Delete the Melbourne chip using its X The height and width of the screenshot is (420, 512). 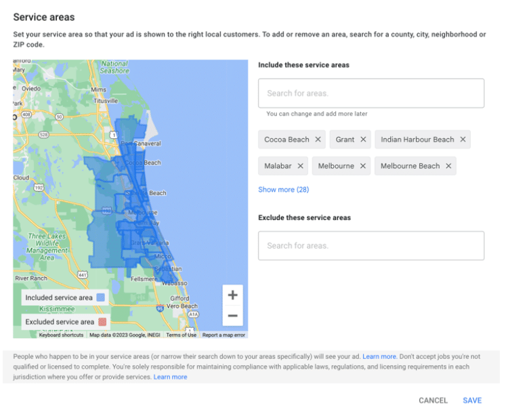coord(363,166)
